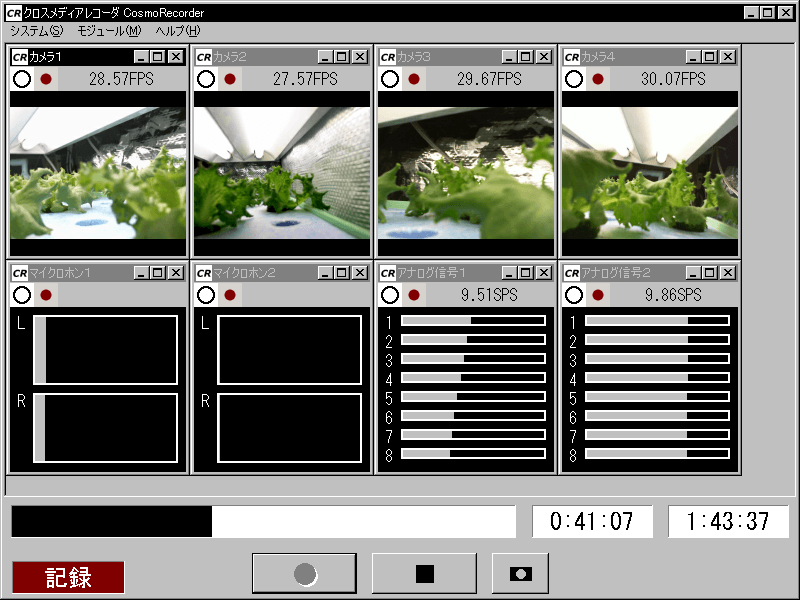Click the white circle icon in カメラ2 window
This screenshot has height=600, width=800.
(x=206, y=79)
